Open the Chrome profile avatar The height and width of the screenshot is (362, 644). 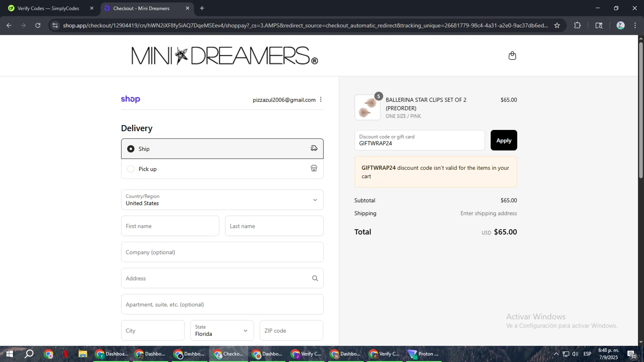(x=620, y=25)
